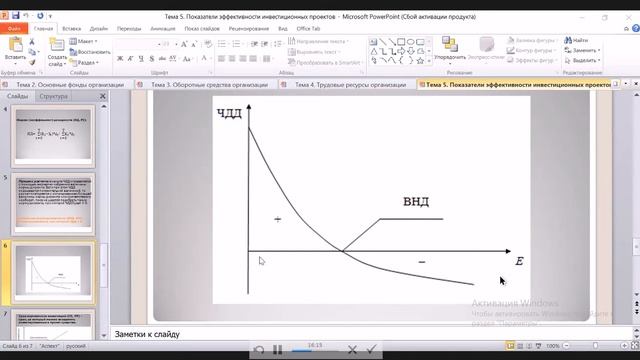Image resolution: width=640 pixels, height=360 pixels.
Task: Open the Рецензирование ribbon tab
Action: point(249,29)
